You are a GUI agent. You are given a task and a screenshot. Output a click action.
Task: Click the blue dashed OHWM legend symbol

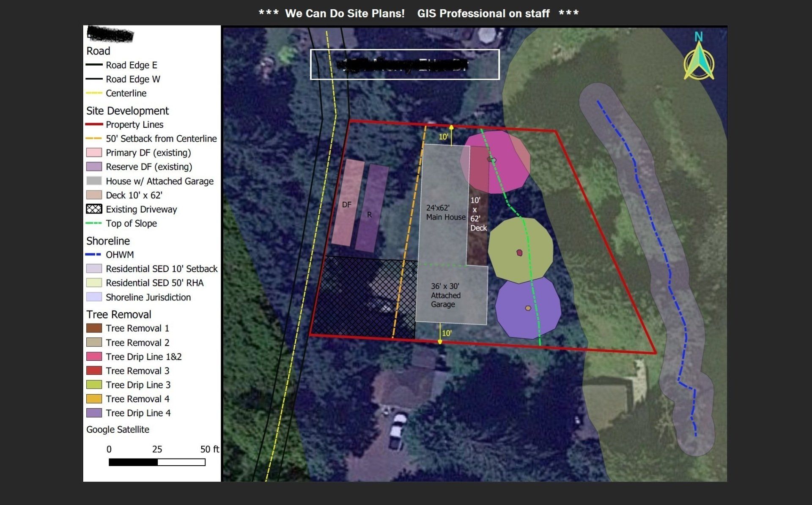click(x=93, y=255)
